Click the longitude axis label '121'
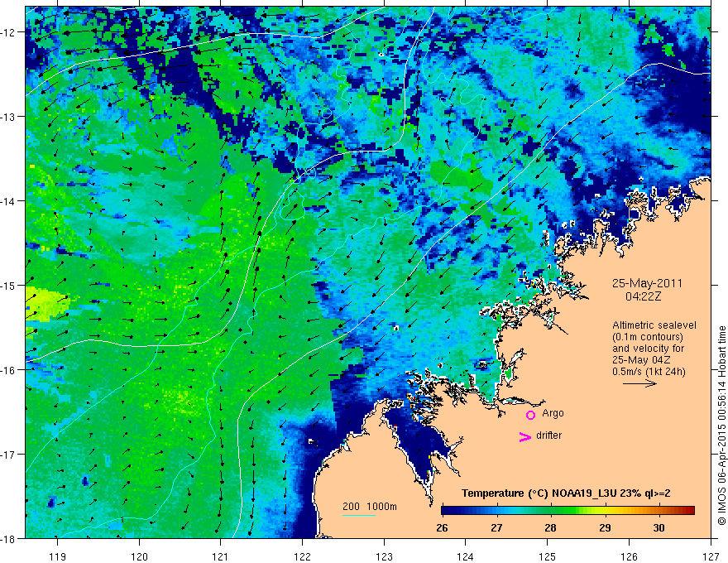Image resolution: width=728 pixels, height=563 pixels. (x=221, y=556)
